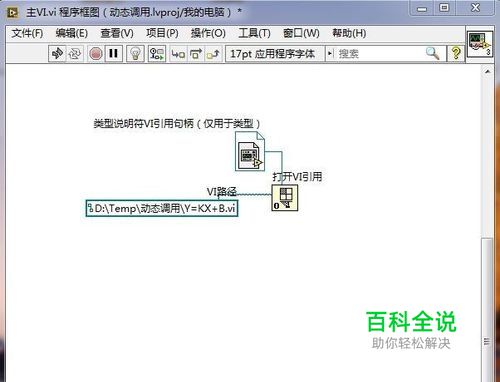Open the 项目(P) menu
Viewport: 500px width, 382px height.
[x=162, y=33]
